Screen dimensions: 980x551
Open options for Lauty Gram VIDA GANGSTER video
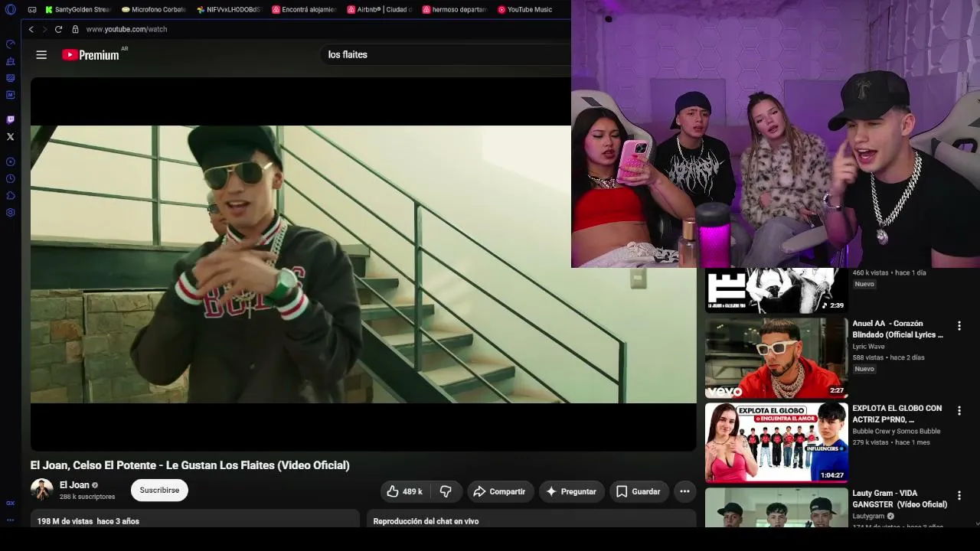pos(959,496)
